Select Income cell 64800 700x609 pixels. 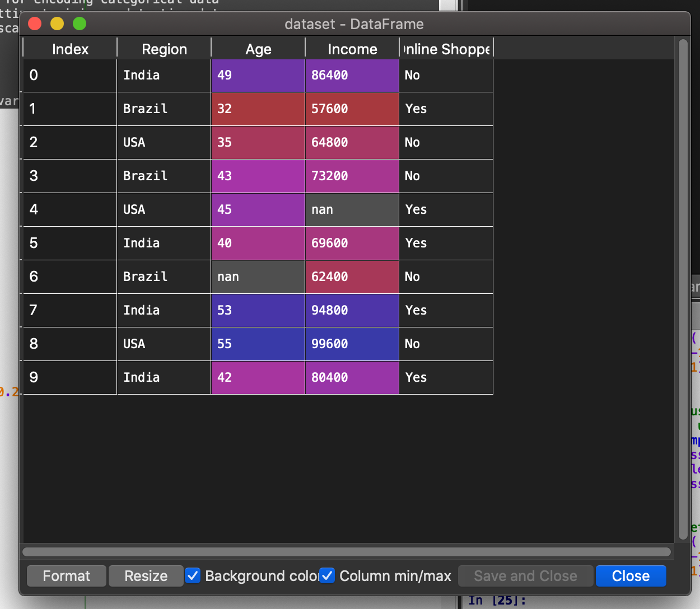[352, 143]
